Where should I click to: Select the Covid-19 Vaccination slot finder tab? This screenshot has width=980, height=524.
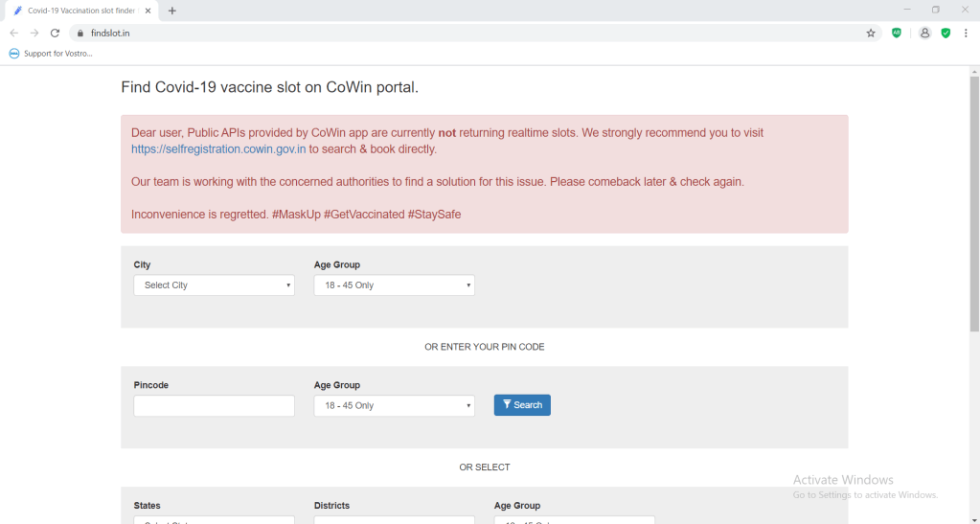77,11
